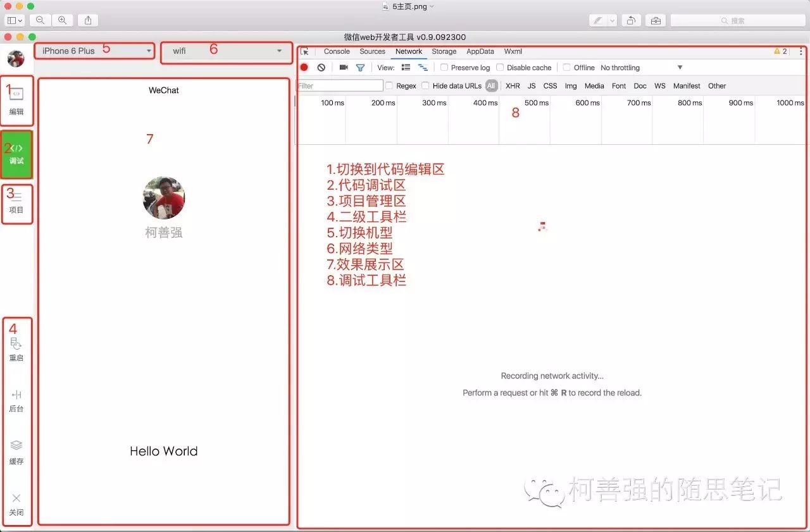The image size is (810, 532).
Task: Select the Network tab
Action: [409, 51]
